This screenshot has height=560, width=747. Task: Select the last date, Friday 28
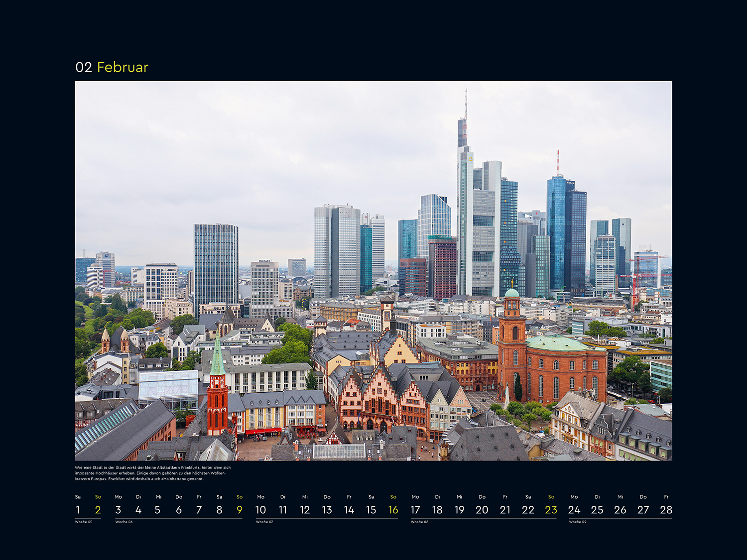pyautogui.click(x=666, y=510)
